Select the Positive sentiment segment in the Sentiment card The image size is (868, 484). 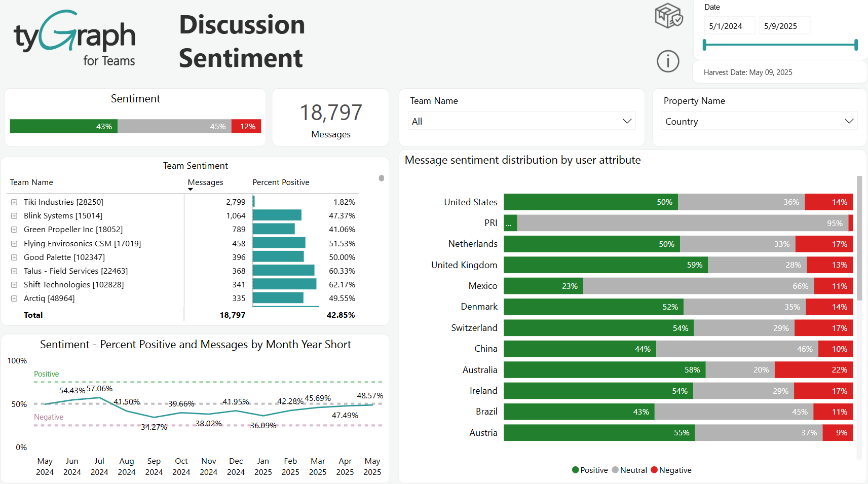(63, 126)
